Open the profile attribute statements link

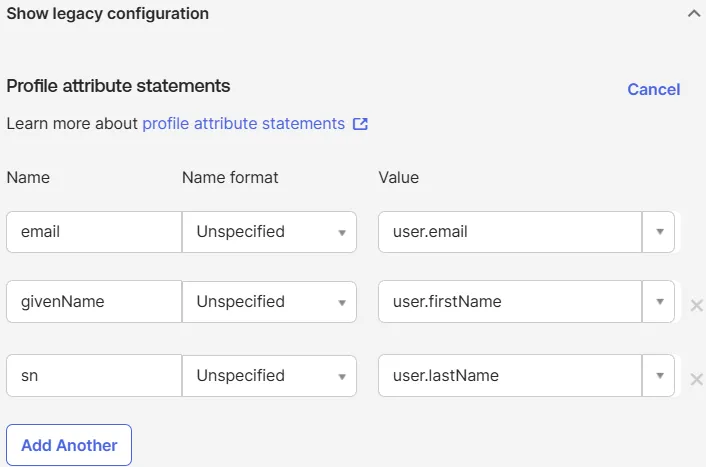click(x=244, y=123)
